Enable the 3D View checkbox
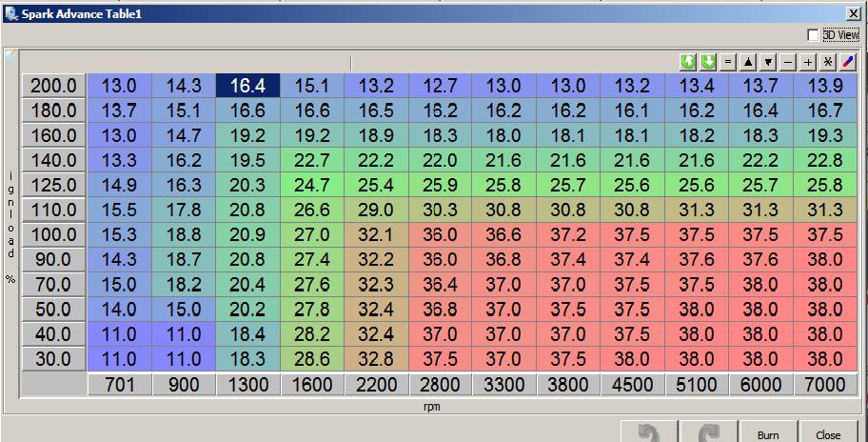This screenshot has width=868, height=442. 813,35
